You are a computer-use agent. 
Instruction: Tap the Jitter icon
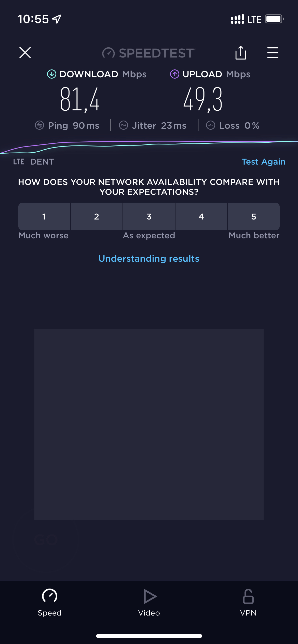click(x=124, y=125)
